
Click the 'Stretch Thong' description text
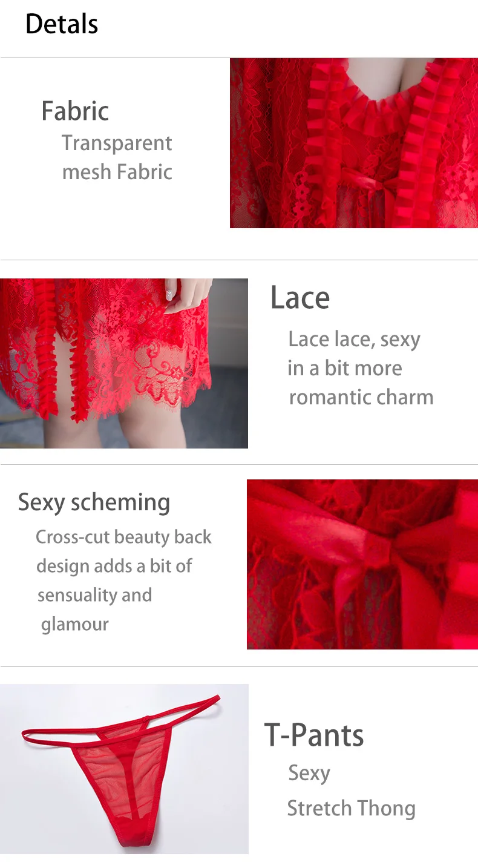351,808
